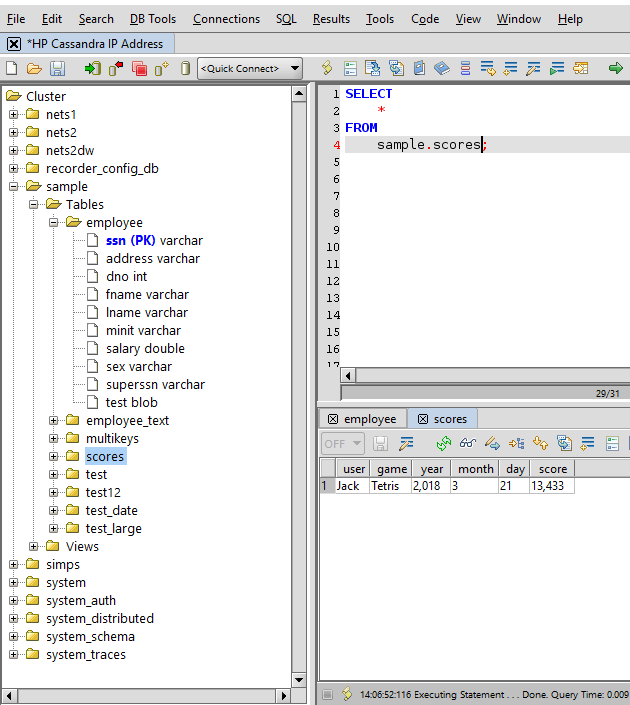The width and height of the screenshot is (630, 705).
Task: Click the pencil with arrow results icon
Action: pos(492,444)
